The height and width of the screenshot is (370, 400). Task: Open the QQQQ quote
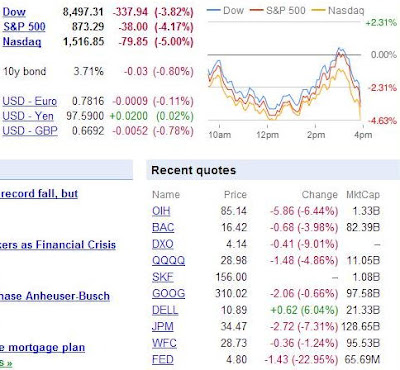pyautogui.click(x=168, y=260)
